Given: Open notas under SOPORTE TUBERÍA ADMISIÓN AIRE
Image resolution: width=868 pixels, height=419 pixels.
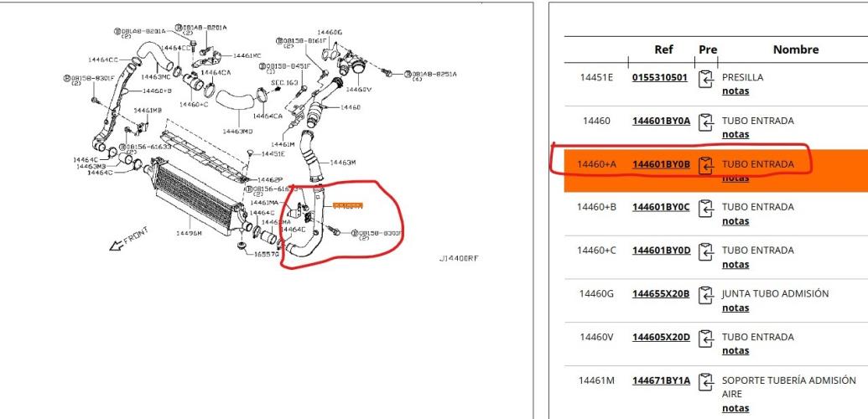Looking at the screenshot, I should [735, 408].
